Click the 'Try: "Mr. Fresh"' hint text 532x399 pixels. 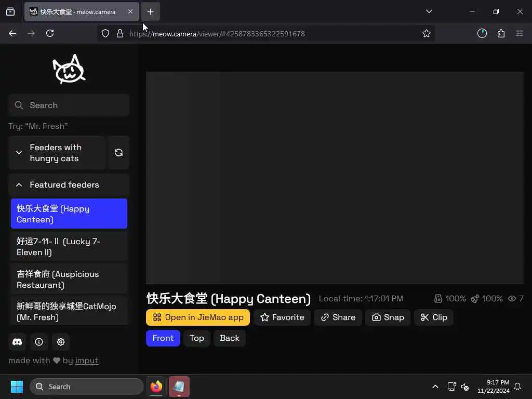point(38,126)
